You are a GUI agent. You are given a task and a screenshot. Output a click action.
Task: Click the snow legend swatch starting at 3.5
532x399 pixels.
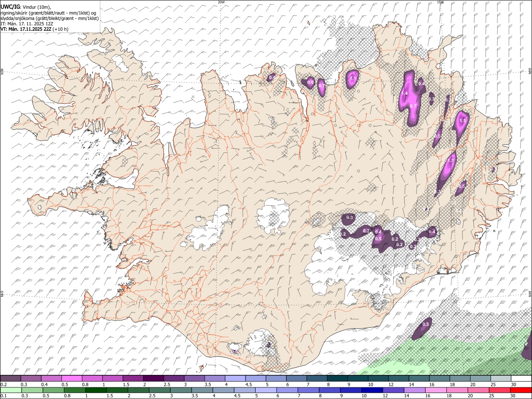coord(215,378)
